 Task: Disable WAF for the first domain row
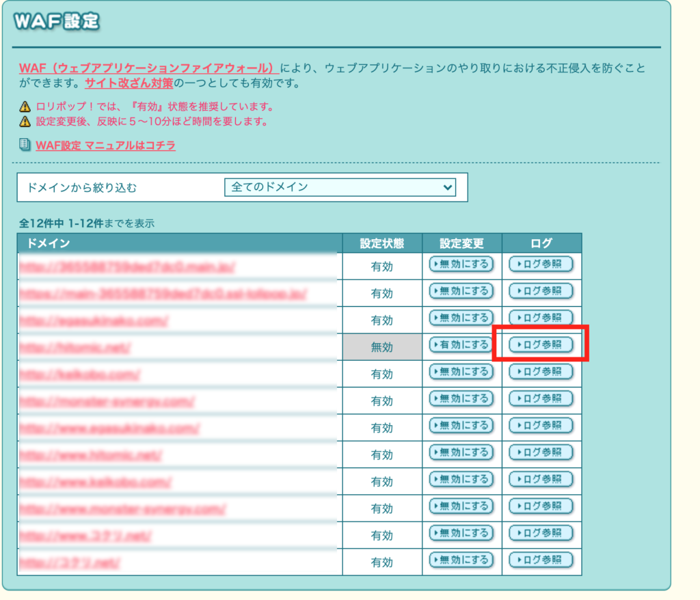click(x=461, y=264)
